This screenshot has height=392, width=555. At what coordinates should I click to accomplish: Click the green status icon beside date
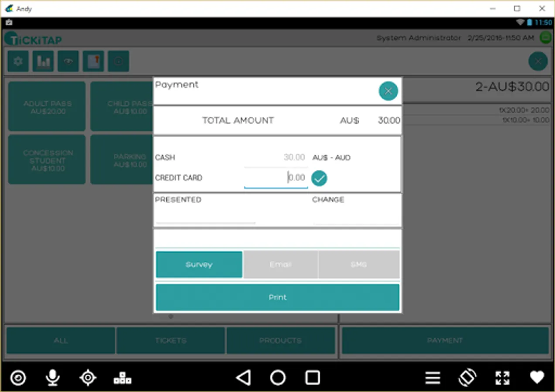pos(545,38)
